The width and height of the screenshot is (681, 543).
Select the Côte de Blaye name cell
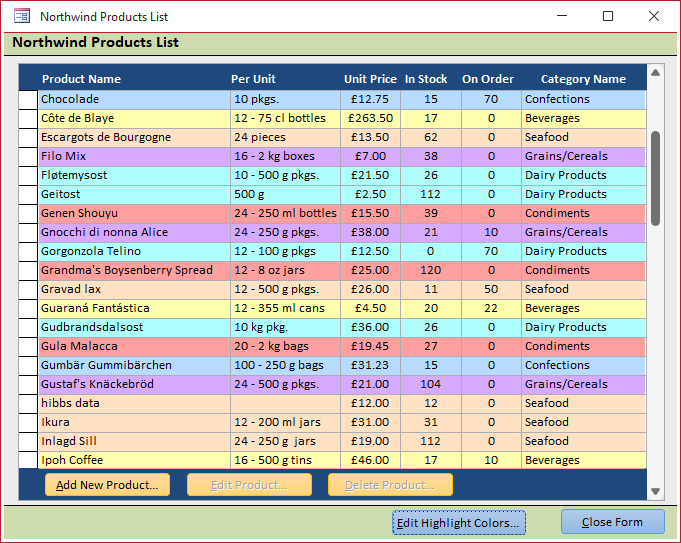point(134,119)
